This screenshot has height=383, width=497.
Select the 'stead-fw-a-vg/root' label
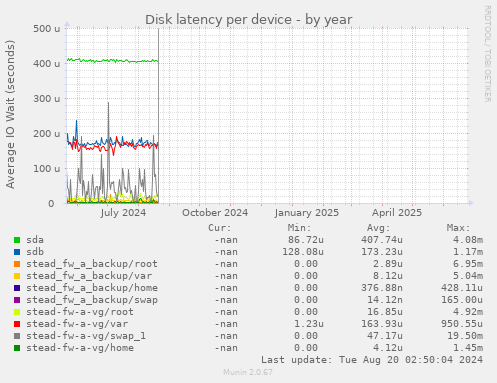(80, 312)
